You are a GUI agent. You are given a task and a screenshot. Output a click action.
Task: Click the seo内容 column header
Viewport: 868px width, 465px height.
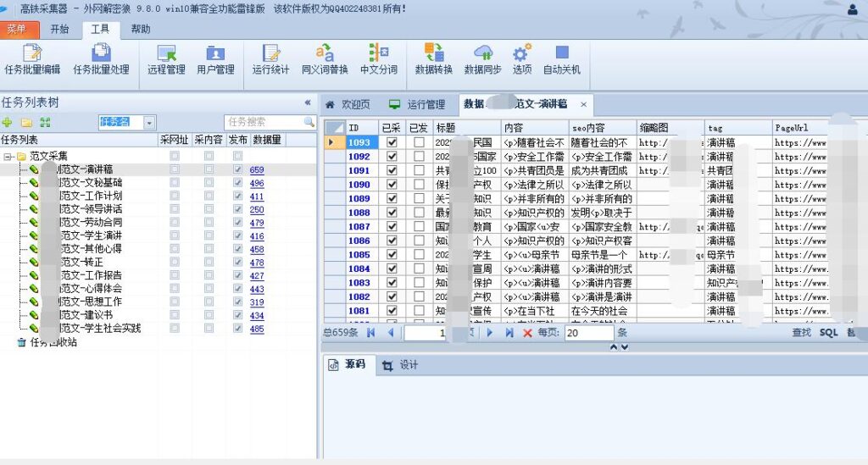tap(603, 128)
